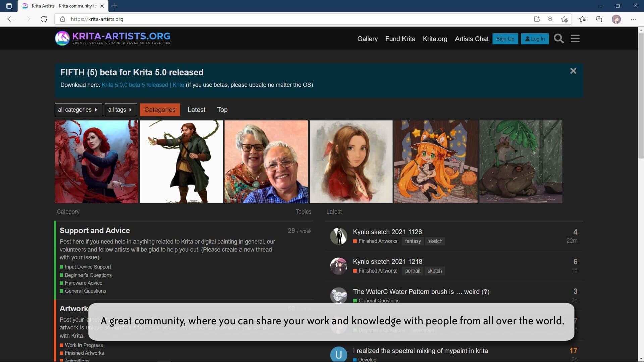
Task: Switch to the Top tab
Action: 222,110
